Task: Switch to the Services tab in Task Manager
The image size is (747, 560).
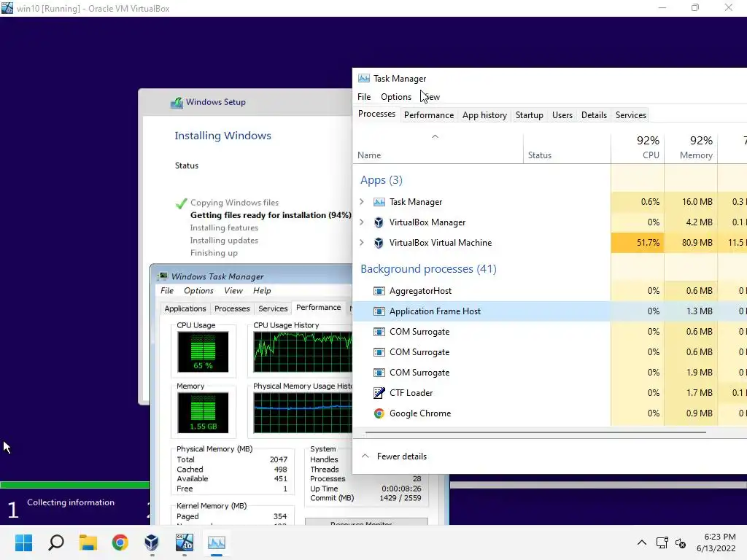Action: click(631, 115)
